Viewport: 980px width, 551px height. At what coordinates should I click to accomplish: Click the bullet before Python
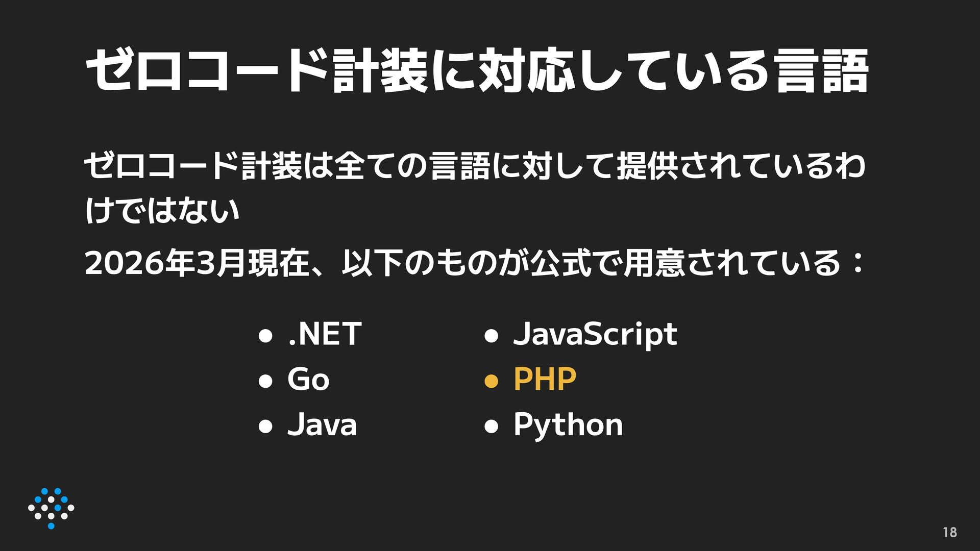491,427
